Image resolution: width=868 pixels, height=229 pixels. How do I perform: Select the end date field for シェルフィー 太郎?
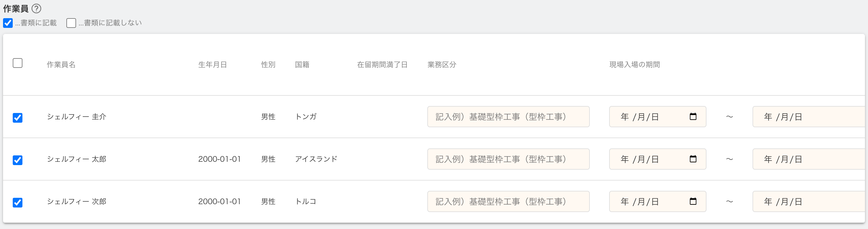click(x=809, y=159)
